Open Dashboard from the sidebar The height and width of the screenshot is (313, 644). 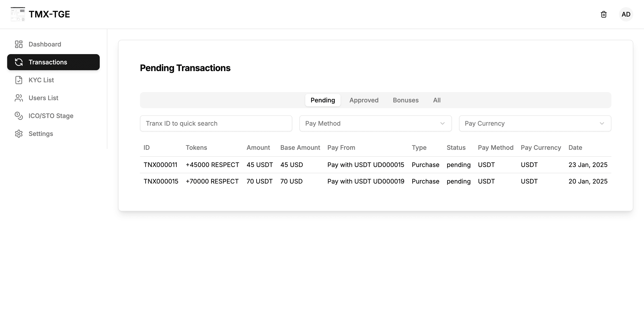pos(53,44)
